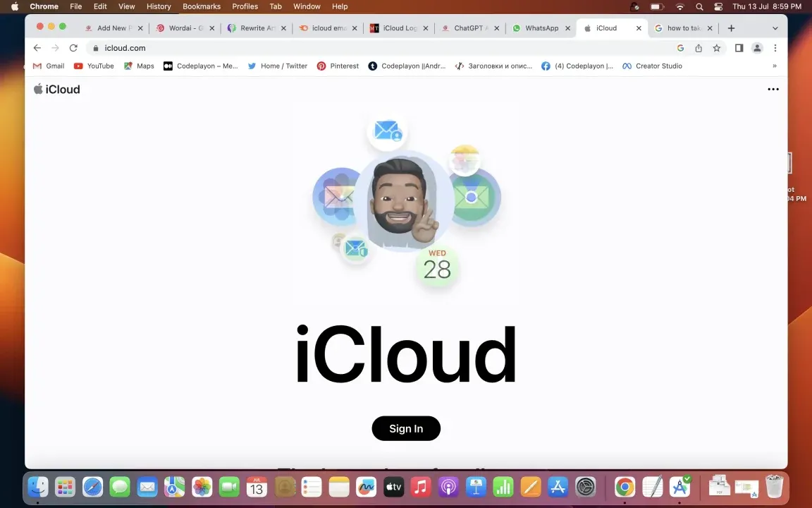Go back using the browser back arrow
This screenshot has height=508, width=812.
click(37, 48)
